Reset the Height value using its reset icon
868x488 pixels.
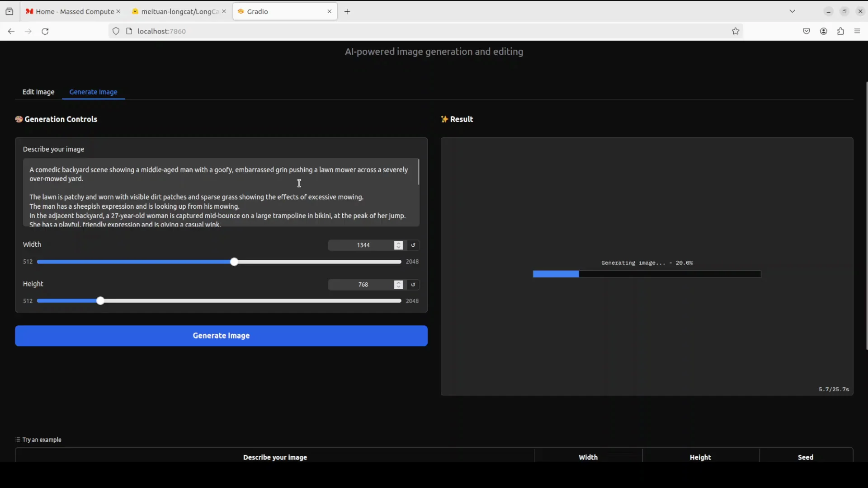pyautogui.click(x=413, y=285)
